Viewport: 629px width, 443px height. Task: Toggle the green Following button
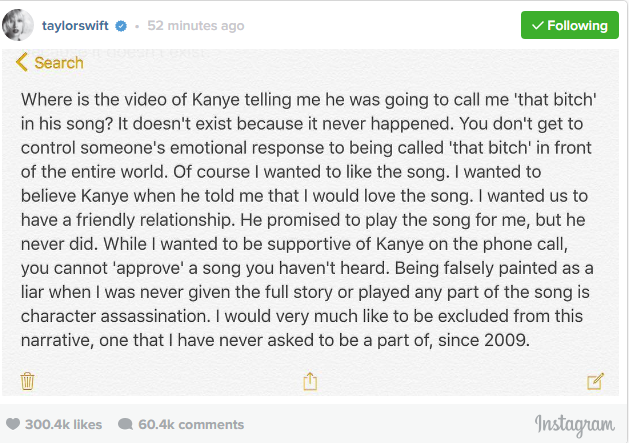click(x=570, y=25)
